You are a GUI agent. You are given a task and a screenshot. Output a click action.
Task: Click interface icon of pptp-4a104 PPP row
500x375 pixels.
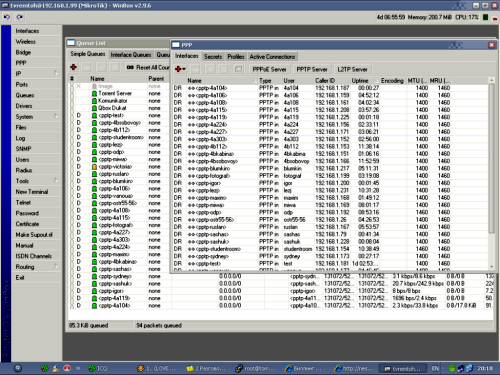click(x=191, y=88)
